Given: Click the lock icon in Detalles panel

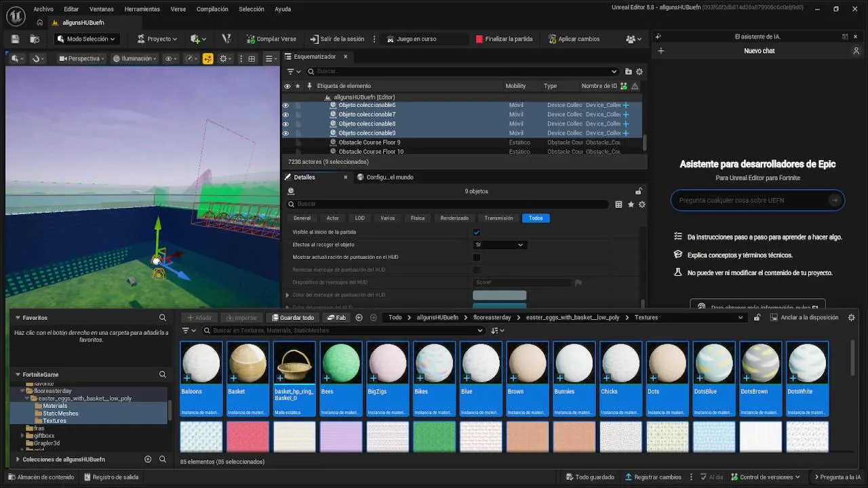Looking at the screenshot, I should click(638, 191).
